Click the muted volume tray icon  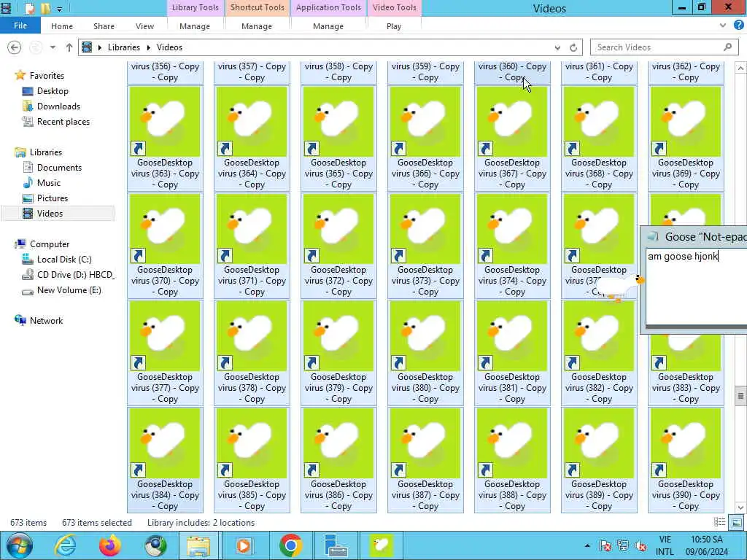[640, 545]
